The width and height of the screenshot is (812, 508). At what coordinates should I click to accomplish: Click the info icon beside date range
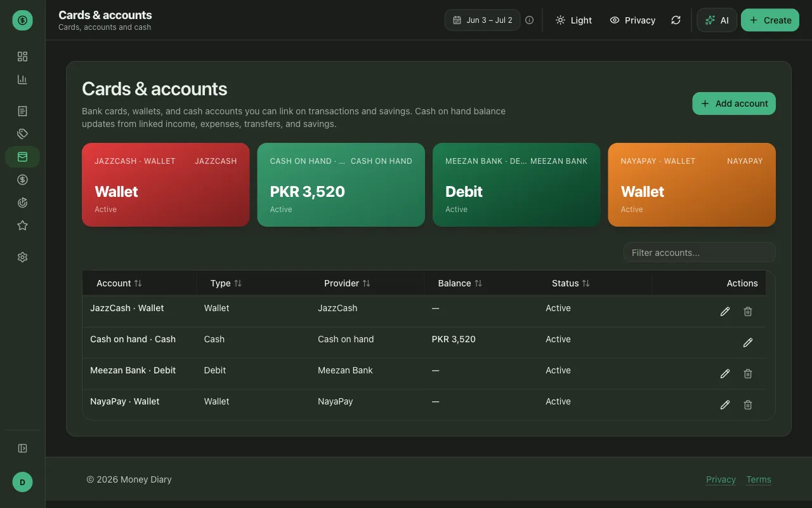click(530, 20)
